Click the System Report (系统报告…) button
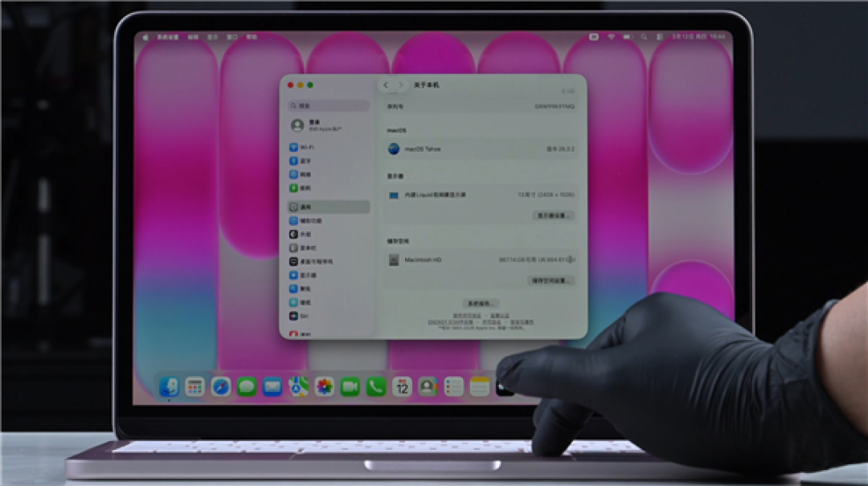 (x=481, y=304)
